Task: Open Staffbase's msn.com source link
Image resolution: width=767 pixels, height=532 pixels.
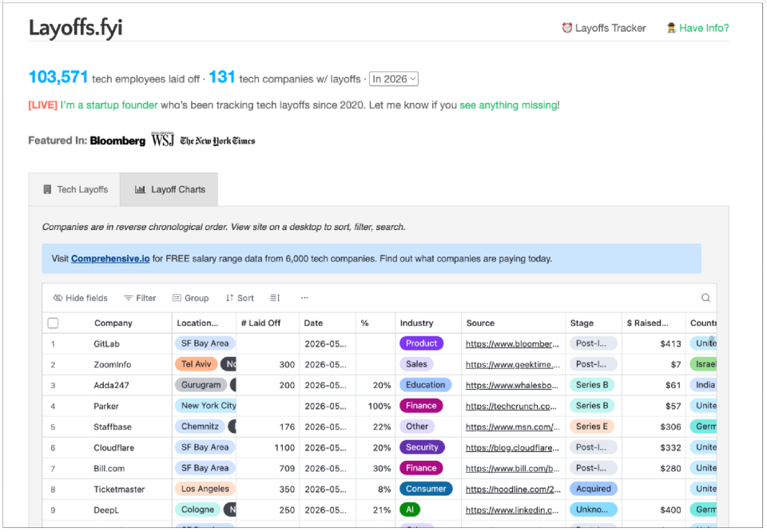Action: (x=512, y=427)
